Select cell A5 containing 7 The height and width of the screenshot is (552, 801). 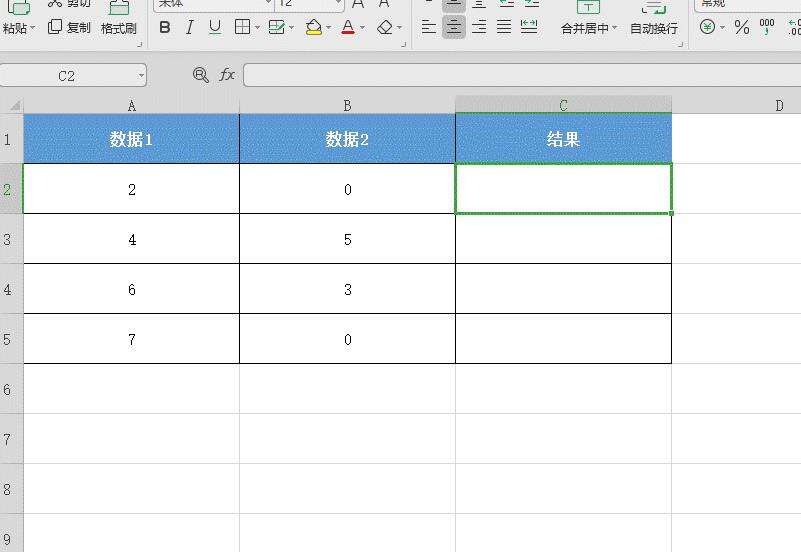pyautogui.click(x=131, y=339)
